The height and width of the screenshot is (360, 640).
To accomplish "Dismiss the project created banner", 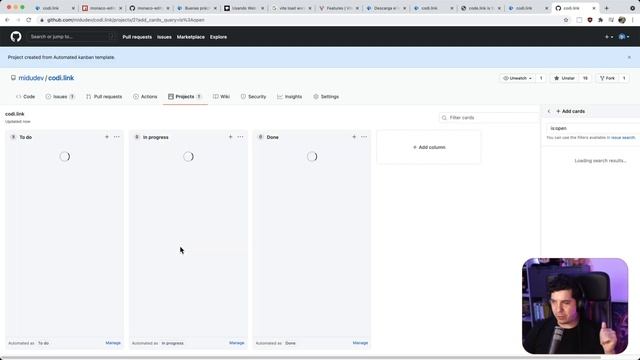I will click(629, 58).
